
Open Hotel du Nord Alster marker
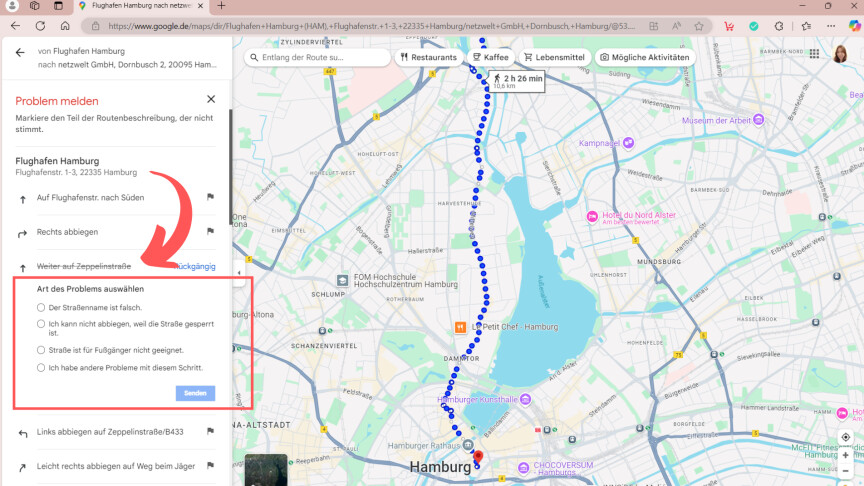click(592, 217)
